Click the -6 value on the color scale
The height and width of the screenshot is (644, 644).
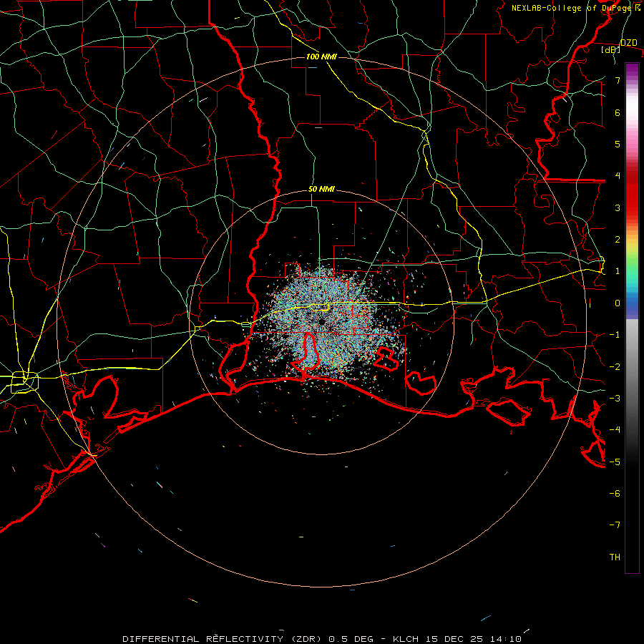tap(615, 494)
